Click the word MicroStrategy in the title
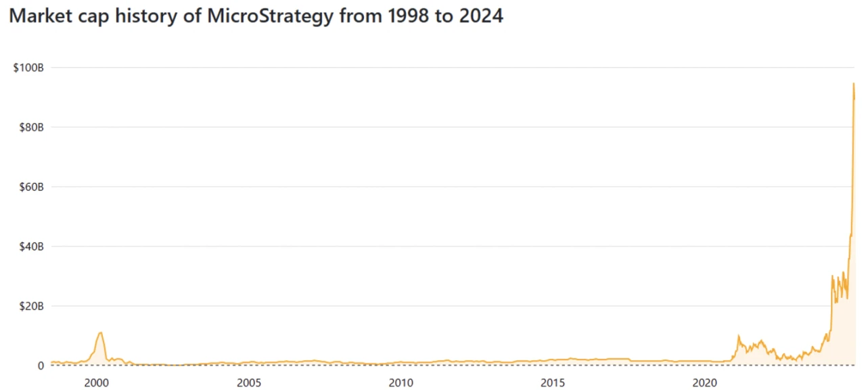 [x=269, y=16]
